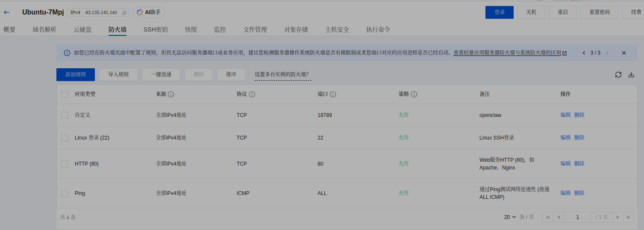Open the 监控 tab
Image resolution: width=644 pixels, height=230 pixels.
click(x=220, y=29)
